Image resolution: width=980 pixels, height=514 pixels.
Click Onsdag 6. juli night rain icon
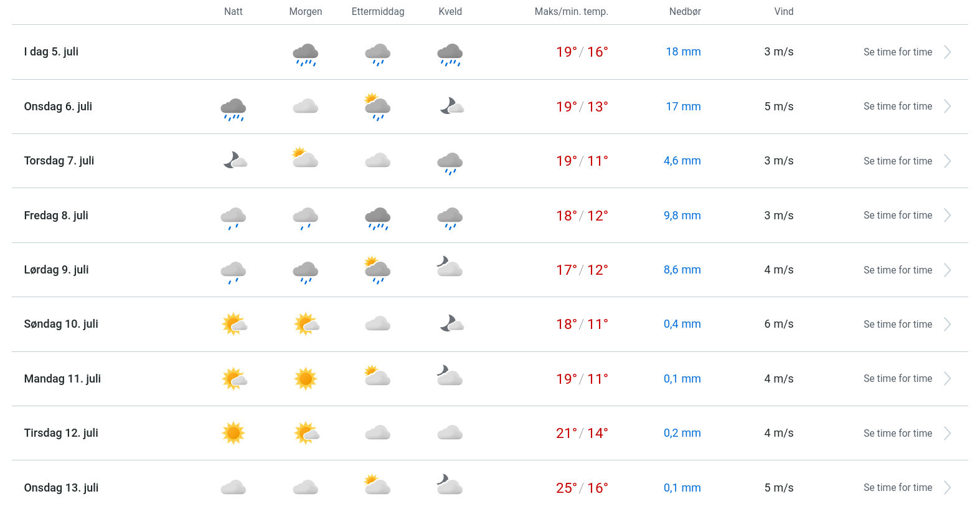tap(233, 108)
